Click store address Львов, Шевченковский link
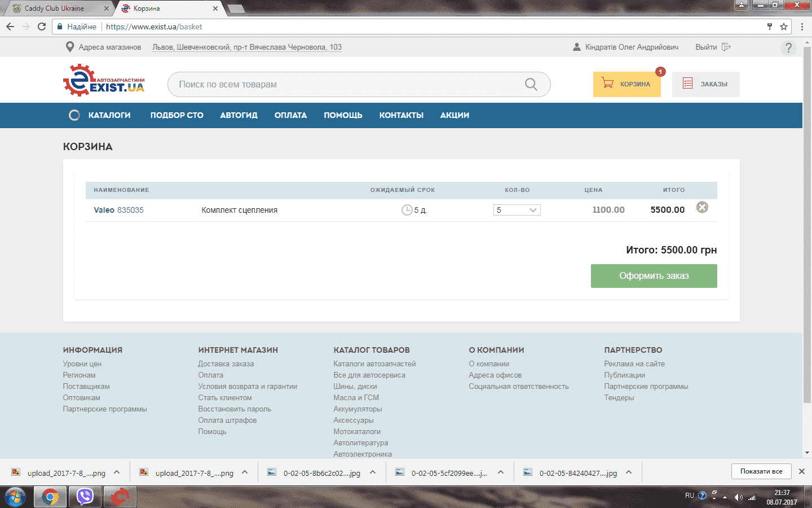This screenshot has height=508, width=812. 247,47
